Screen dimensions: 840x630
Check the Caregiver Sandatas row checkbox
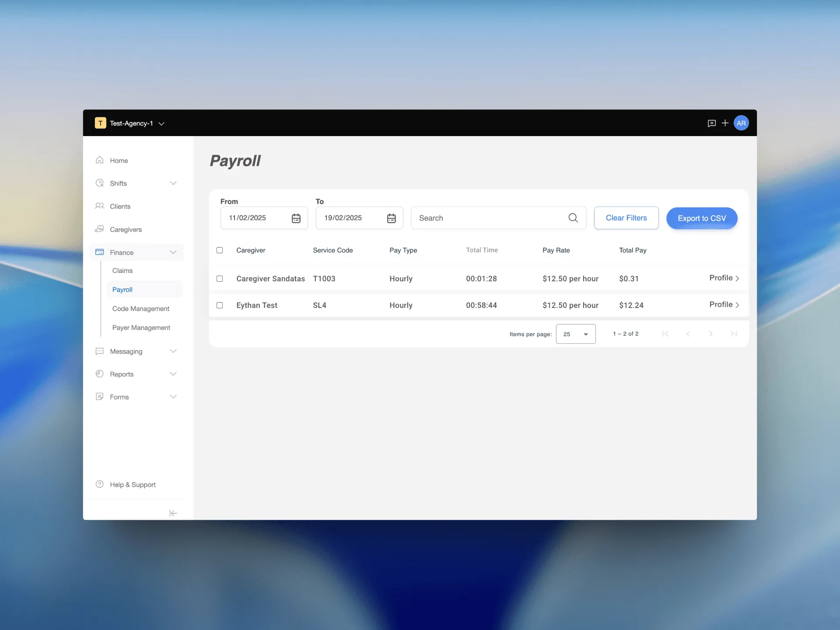[x=220, y=279]
